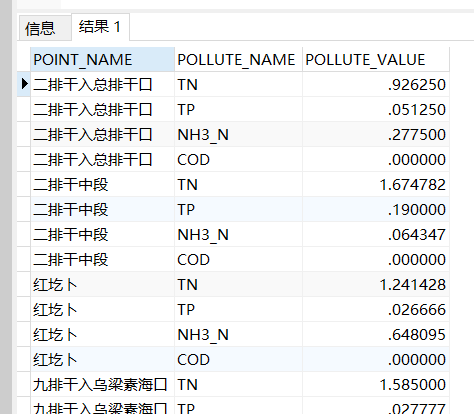
Task: Select 二排干入总排干口 cell in TN row
Action: (102, 85)
